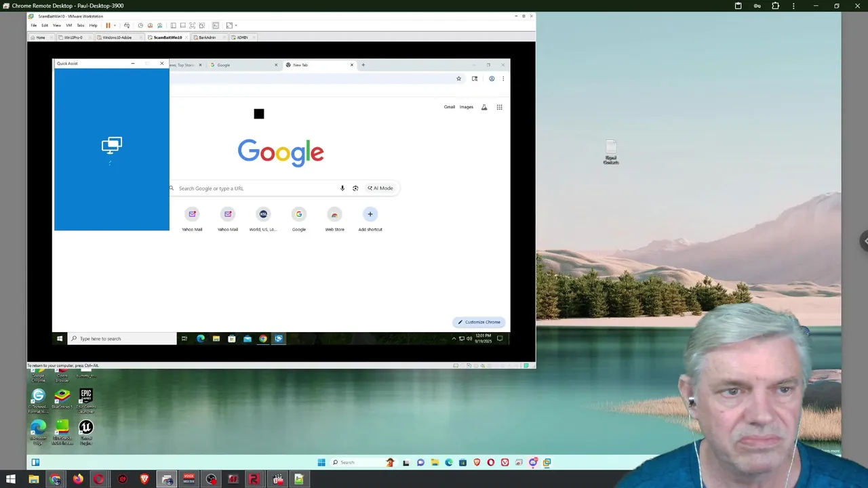Open the Edit menu in VMware Workstation
Viewport: 868px width, 488px height.
point(45,26)
